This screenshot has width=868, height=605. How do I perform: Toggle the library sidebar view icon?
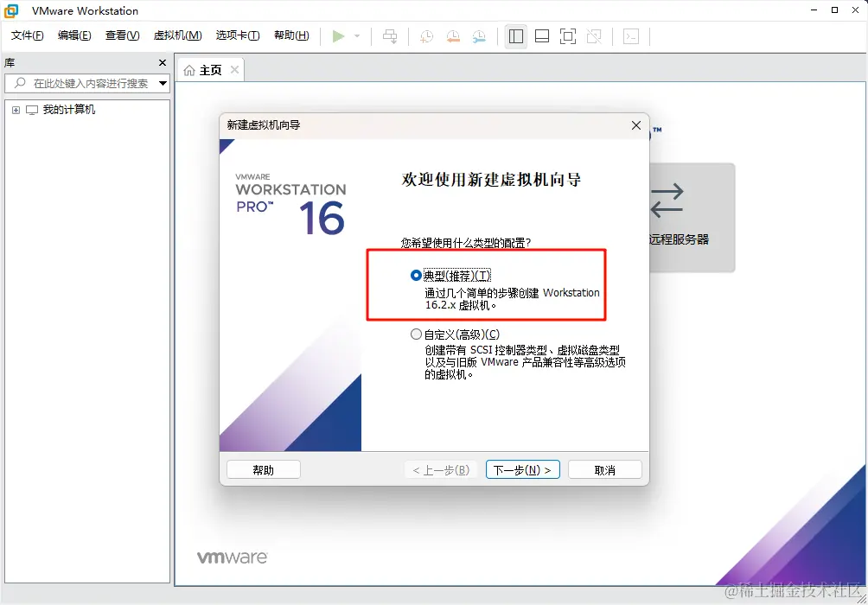coord(516,36)
